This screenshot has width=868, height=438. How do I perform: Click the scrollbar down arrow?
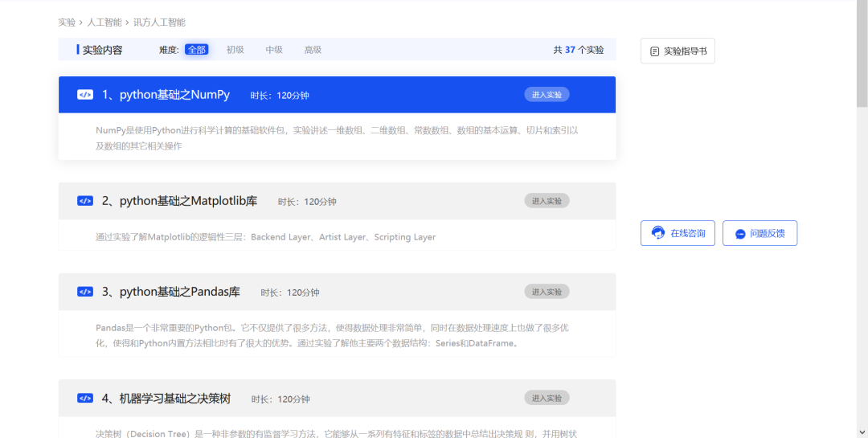[x=862, y=432]
